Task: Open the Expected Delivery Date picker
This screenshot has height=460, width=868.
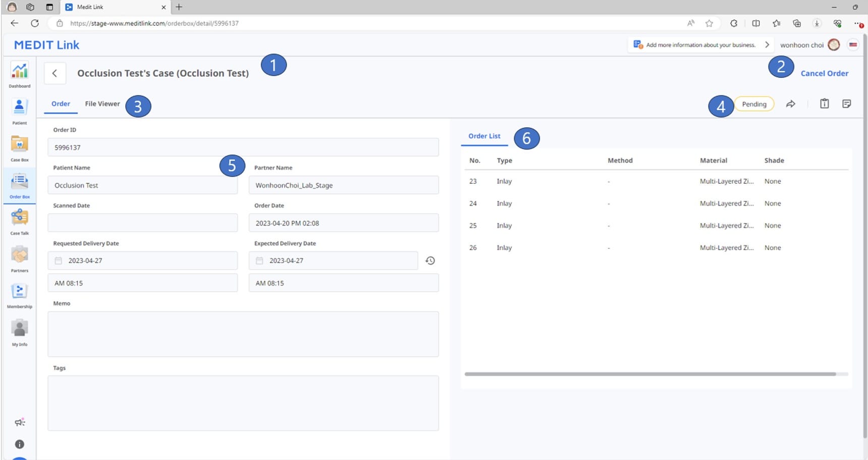Action: 333,261
